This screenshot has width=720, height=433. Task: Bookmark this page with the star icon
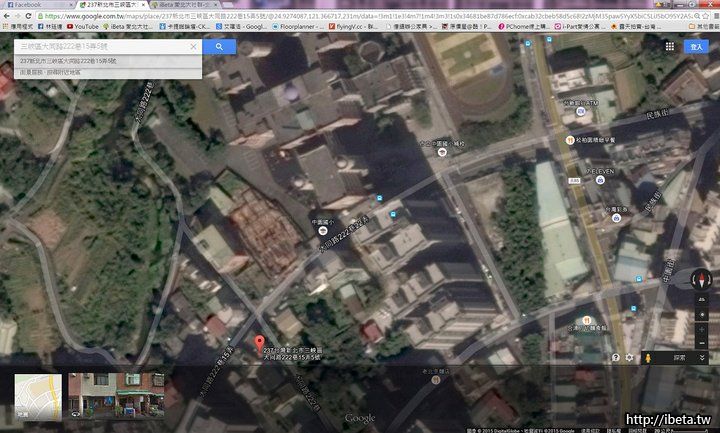[705, 16]
